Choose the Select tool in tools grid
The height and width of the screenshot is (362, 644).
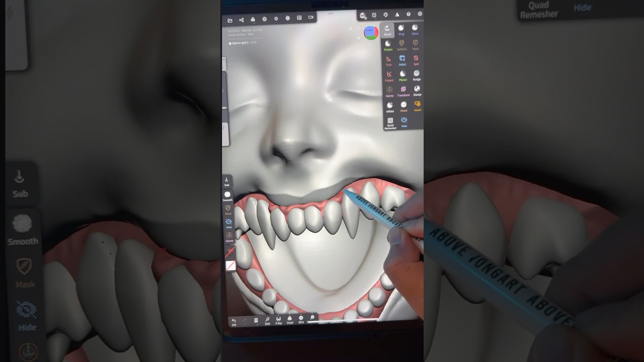[x=403, y=60]
